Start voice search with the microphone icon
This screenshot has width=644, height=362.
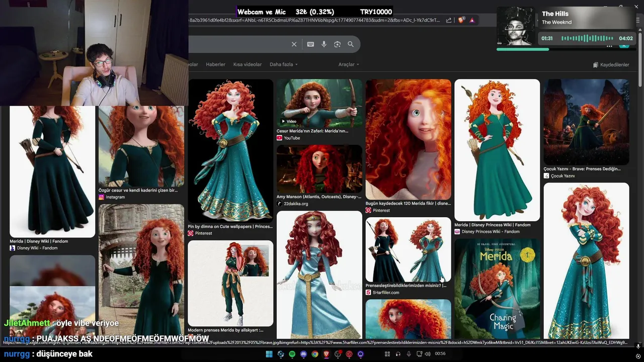coord(324,44)
